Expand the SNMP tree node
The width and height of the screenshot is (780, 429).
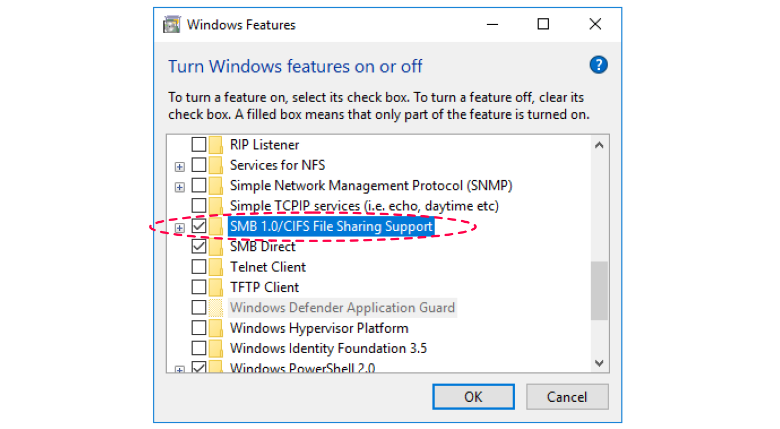tap(180, 187)
